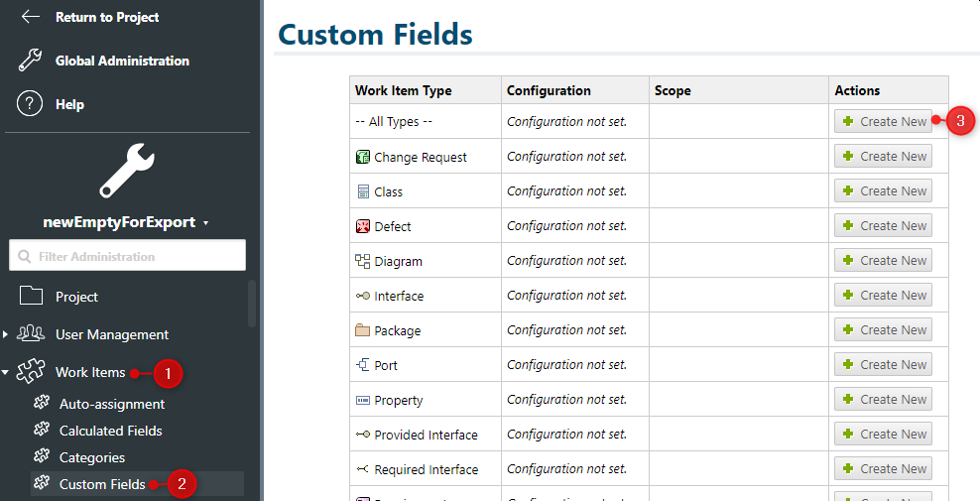Click Create New for Package
Image resolution: width=980 pixels, height=501 pixels.
click(x=883, y=329)
